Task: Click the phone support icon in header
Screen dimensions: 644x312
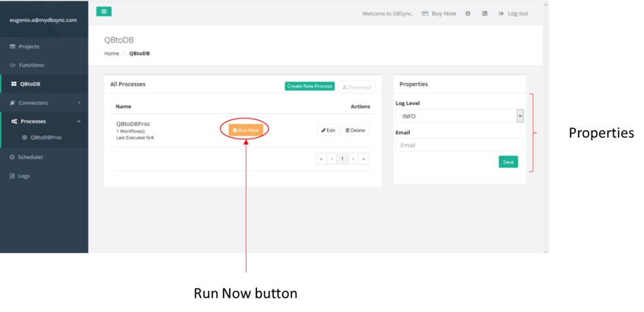Action: (x=485, y=13)
